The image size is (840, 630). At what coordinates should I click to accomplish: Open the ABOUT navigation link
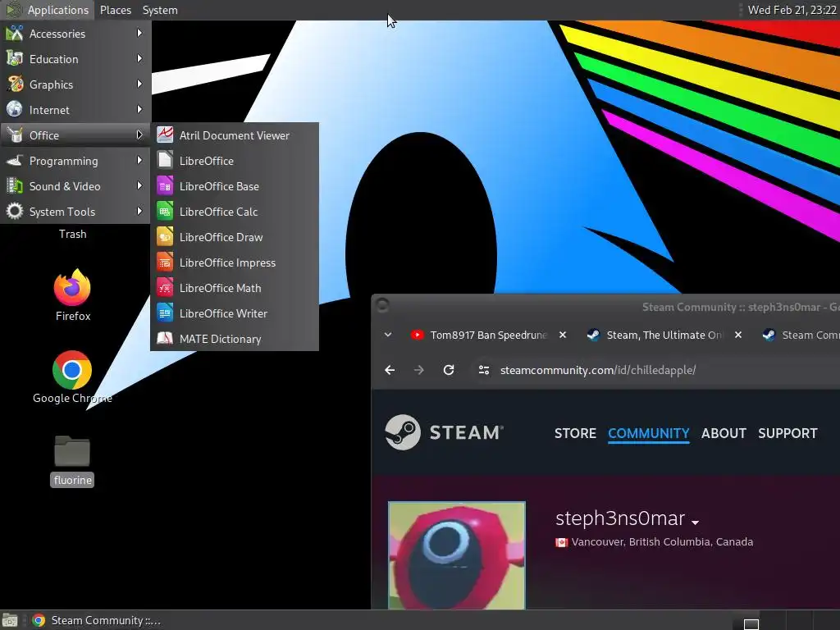tap(724, 433)
